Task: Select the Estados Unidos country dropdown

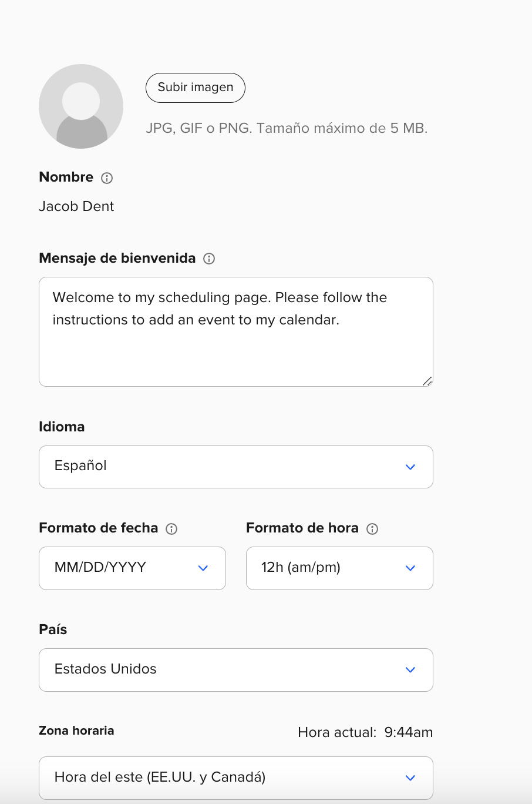Action: point(236,670)
